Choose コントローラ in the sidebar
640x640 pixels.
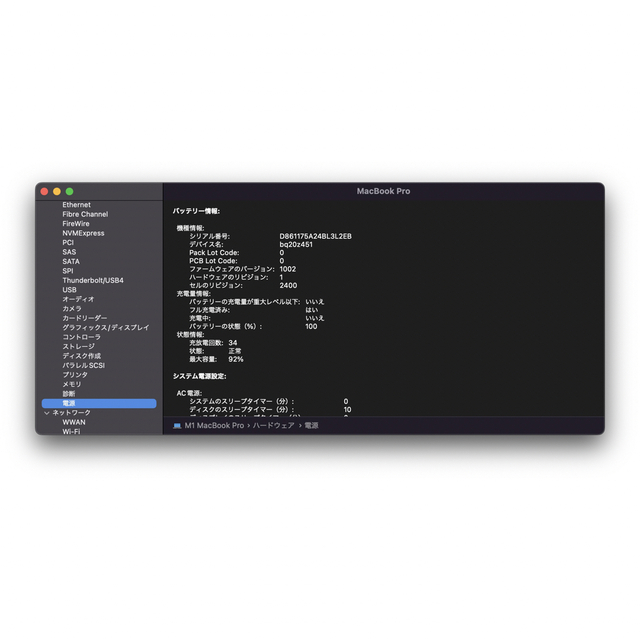82,337
